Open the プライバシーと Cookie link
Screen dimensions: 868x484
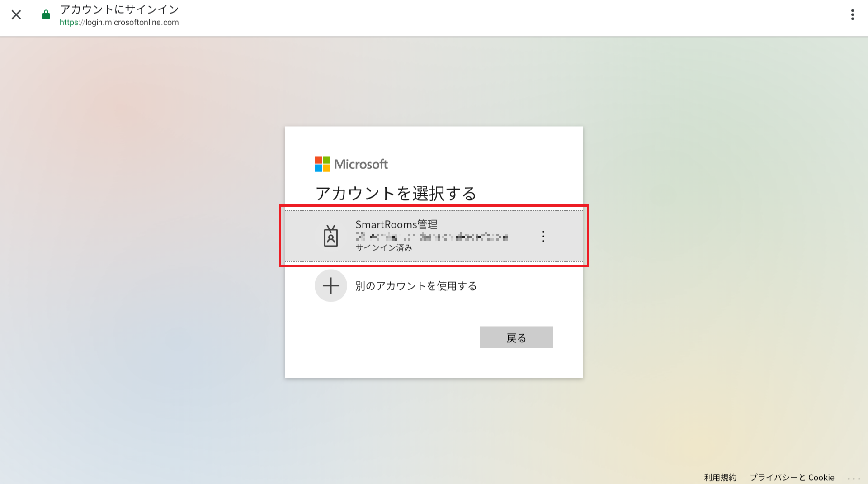click(x=792, y=478)
